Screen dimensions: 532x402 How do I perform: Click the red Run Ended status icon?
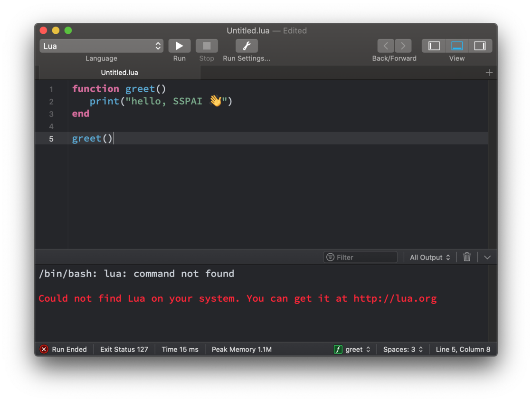tap(44, 349)
